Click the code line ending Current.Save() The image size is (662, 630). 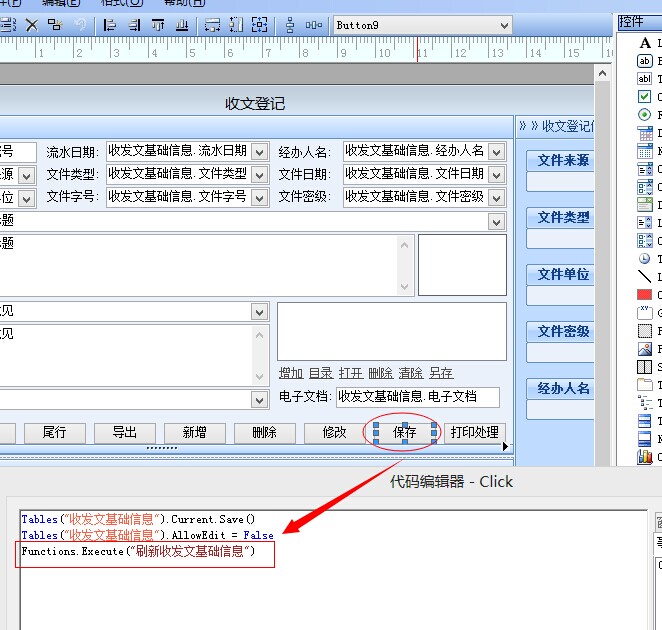tap(138, 519)
